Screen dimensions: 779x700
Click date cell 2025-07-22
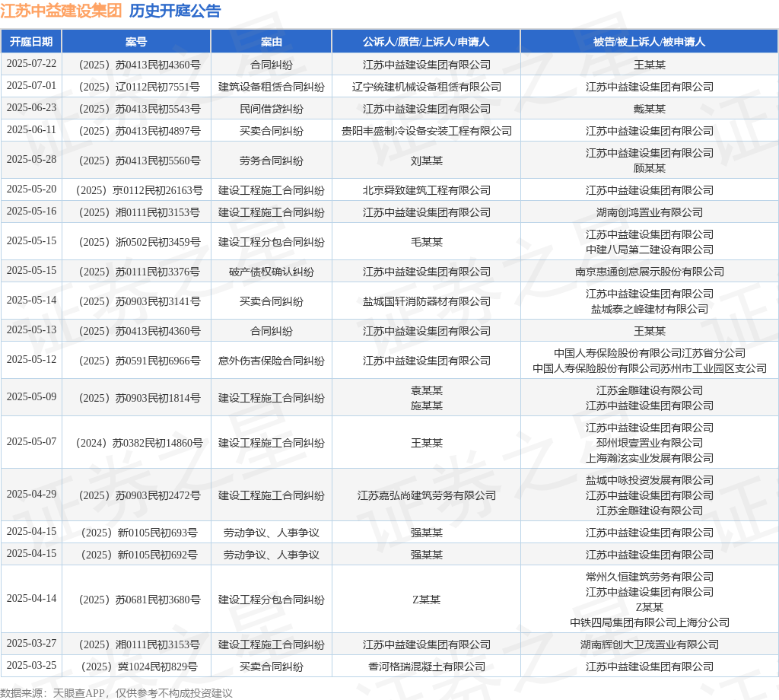pos(31,64)
